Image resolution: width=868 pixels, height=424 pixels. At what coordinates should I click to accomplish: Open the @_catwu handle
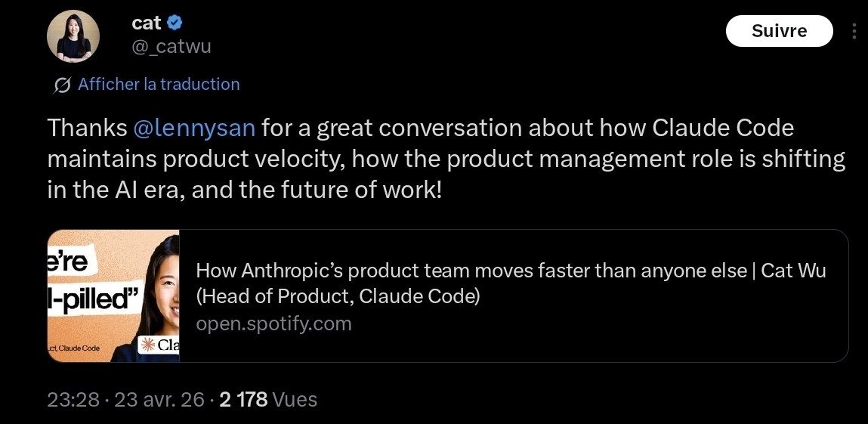point(171,47)
